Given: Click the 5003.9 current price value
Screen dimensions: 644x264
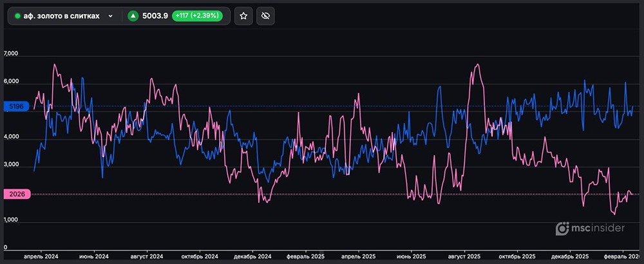Looking at the screenshot, I should pos(155,16).
